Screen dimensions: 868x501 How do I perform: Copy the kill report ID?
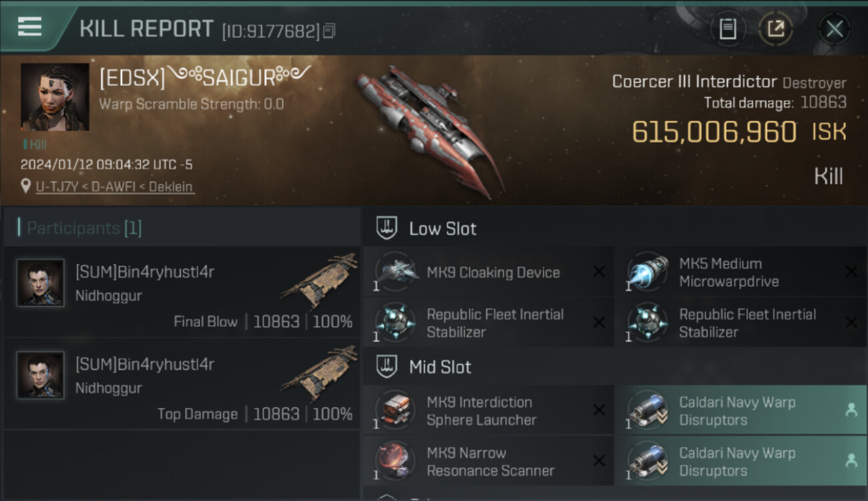click(x=329, y=31)
